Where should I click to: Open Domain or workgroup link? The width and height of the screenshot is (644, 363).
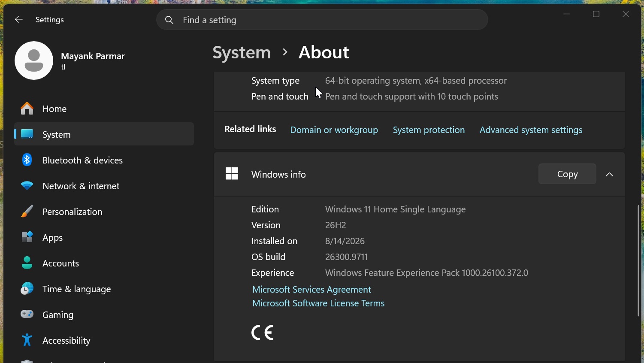click(334, 130)
